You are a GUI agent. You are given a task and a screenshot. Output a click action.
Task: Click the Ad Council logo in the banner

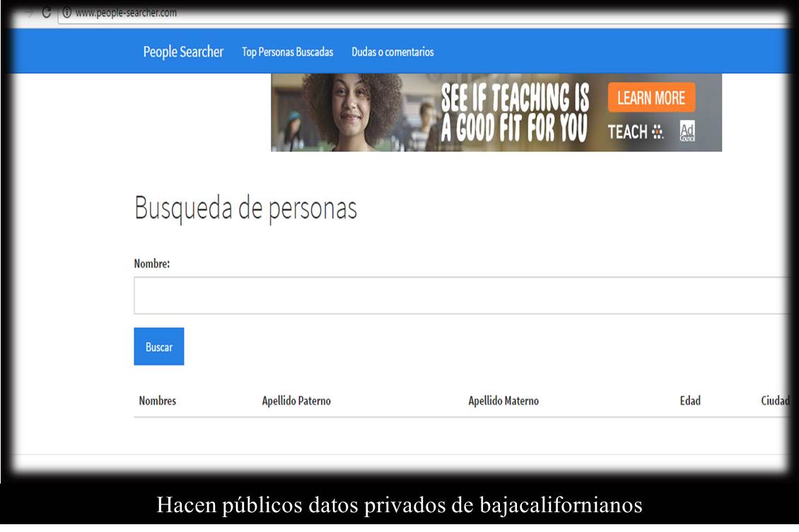coord(687,131)
